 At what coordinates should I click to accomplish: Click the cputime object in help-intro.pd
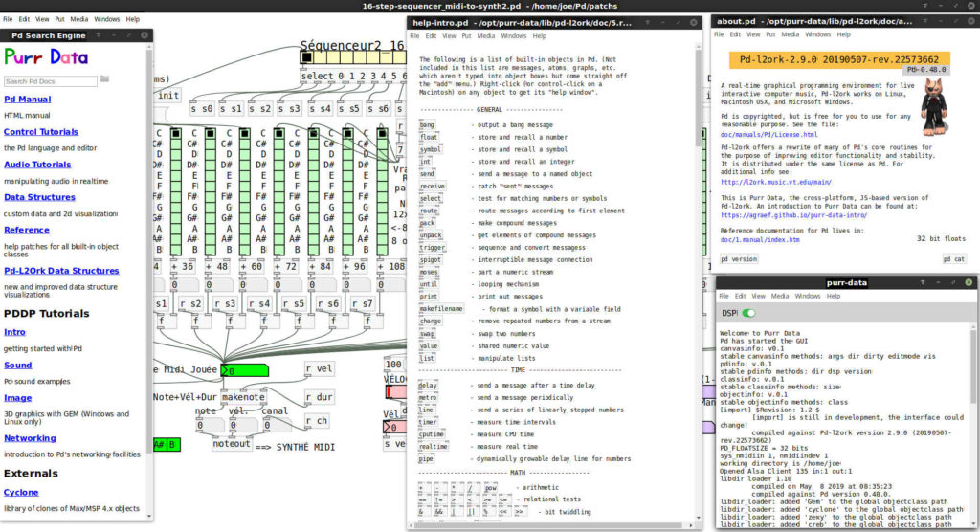click(432, 434)
